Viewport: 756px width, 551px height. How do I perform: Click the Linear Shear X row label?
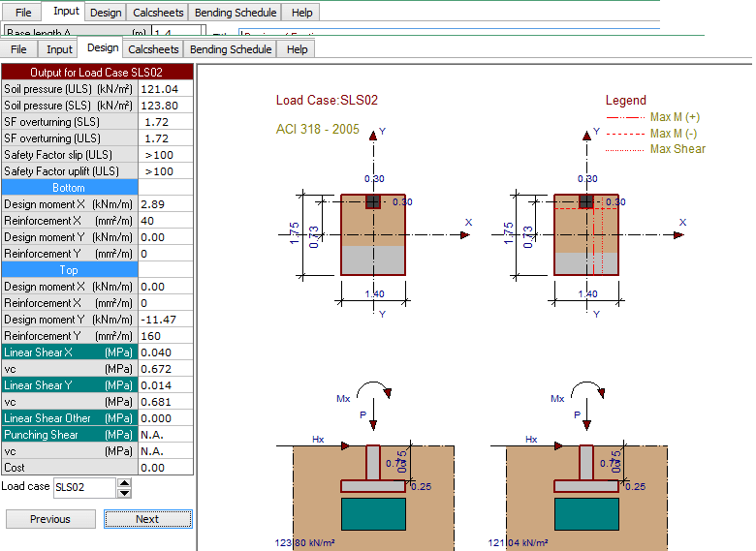click(x=70, y=352)
